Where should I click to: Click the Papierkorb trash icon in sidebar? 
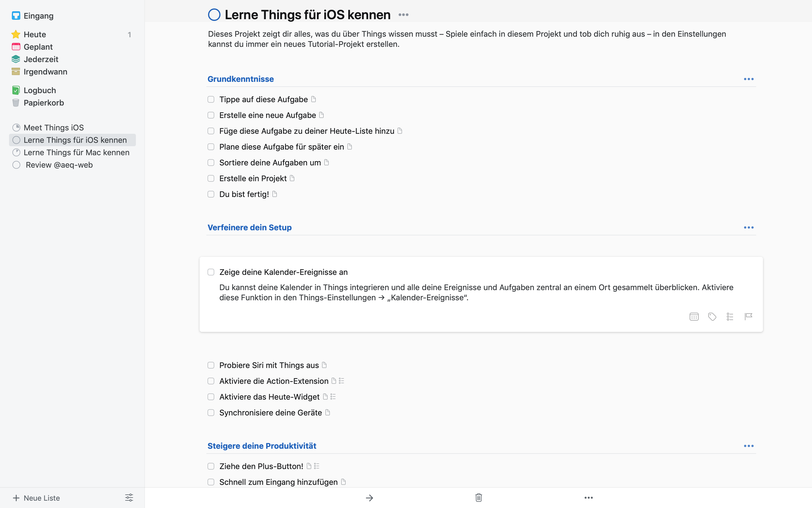pos(16,103)
